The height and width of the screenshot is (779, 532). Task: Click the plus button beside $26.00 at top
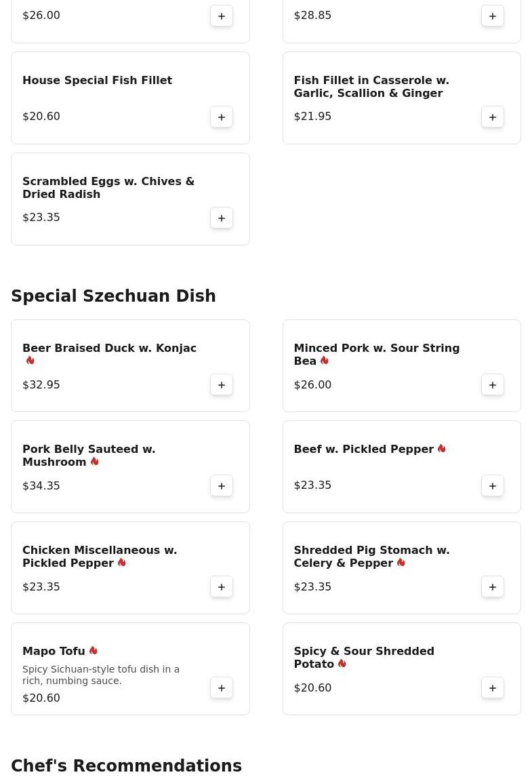coord(222,16)
